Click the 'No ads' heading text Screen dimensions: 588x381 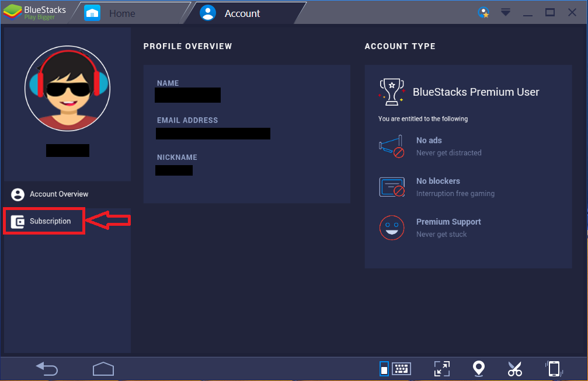pos(429,141)
